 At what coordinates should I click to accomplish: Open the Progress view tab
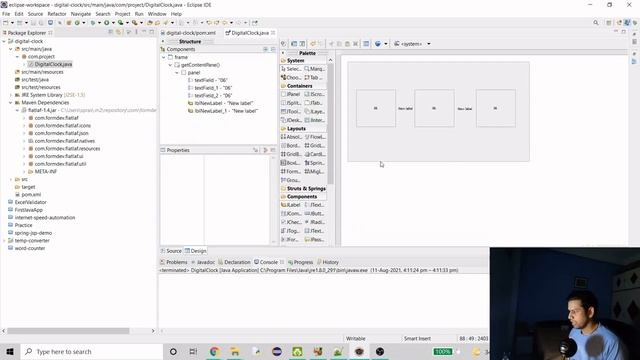pyautogui.click(x=300, y=262)
